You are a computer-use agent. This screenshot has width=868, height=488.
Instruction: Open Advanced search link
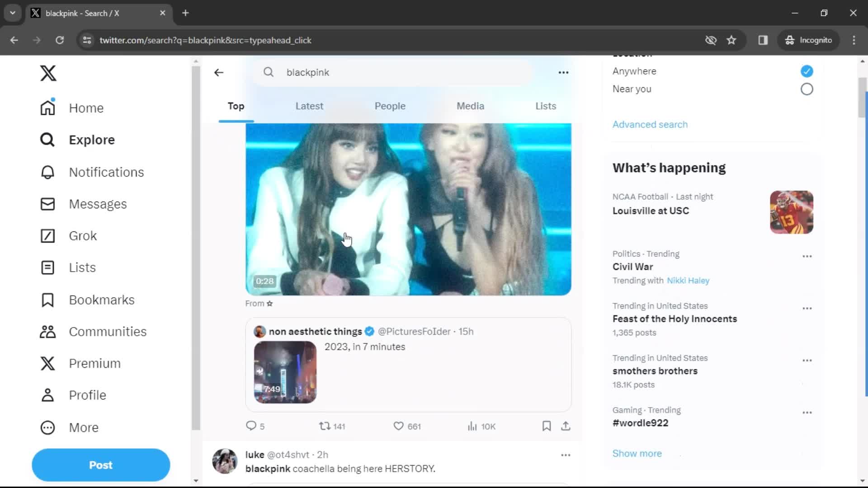point(650,124)
